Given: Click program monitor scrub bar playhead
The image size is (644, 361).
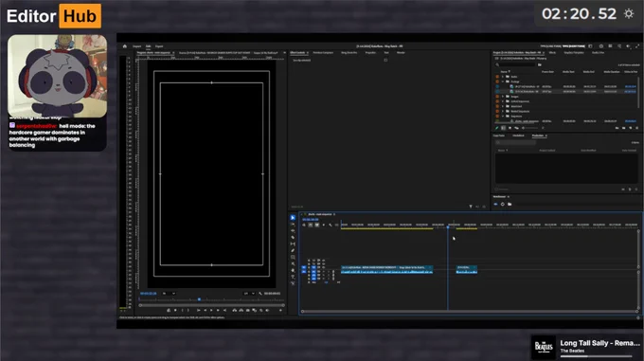Looking at the screenshot, I should [199, 299].
